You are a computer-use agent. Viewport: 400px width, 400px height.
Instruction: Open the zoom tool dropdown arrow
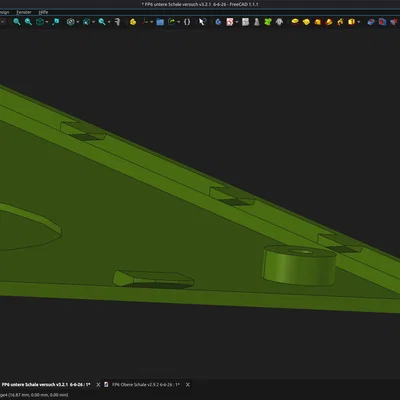tap(109, 22)
